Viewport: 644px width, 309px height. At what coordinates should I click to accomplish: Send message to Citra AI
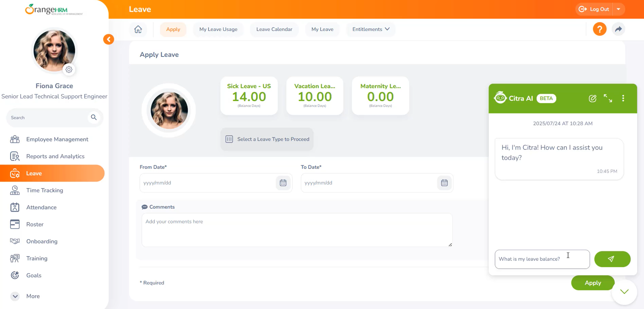click(x=612, y=259)
